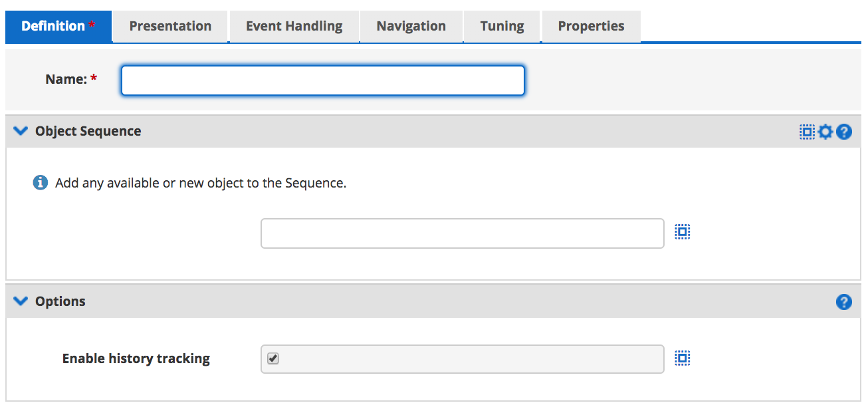868x411 pixels.
Task: Open the Properties tab
Action: point(590,26)
